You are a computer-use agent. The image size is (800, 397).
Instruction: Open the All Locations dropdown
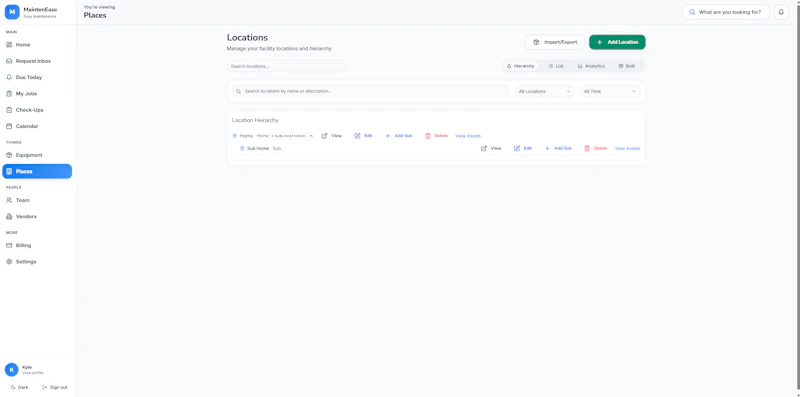(544, 91)
